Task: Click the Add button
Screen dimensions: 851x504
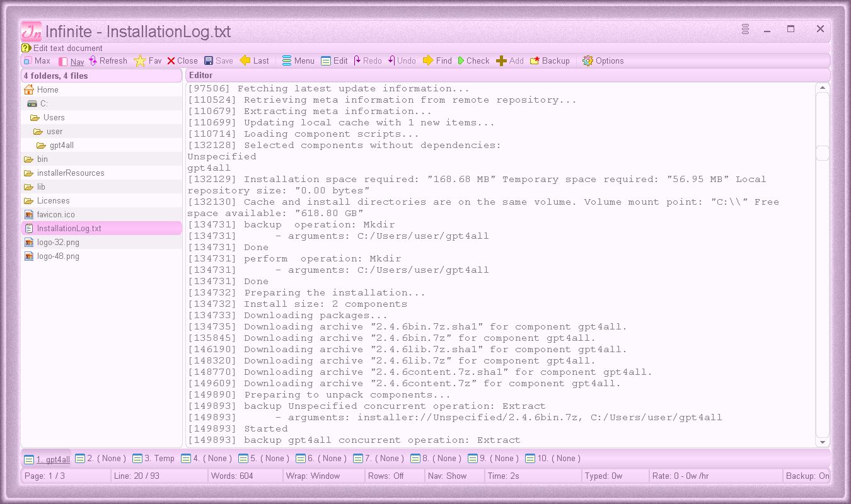Action: pyautogui.click(x=502, y=60)
